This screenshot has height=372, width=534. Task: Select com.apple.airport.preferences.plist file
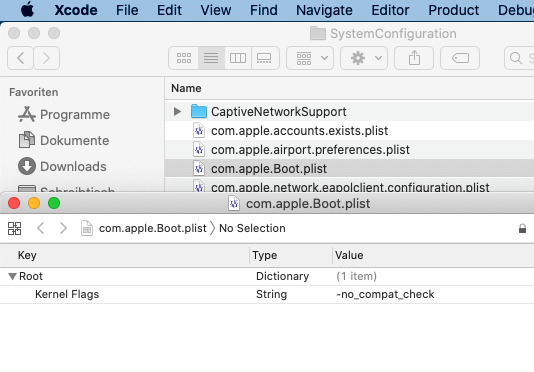349,150
